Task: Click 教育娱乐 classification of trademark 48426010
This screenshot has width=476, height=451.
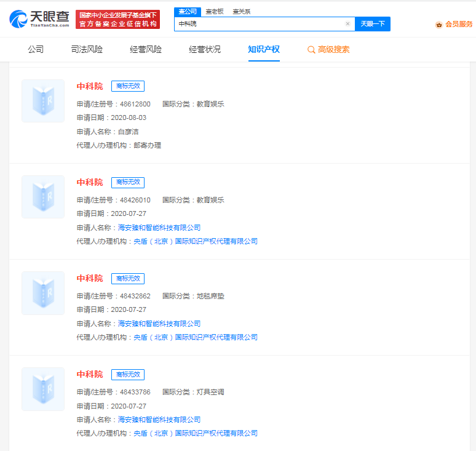Action: tap(210, 200)
